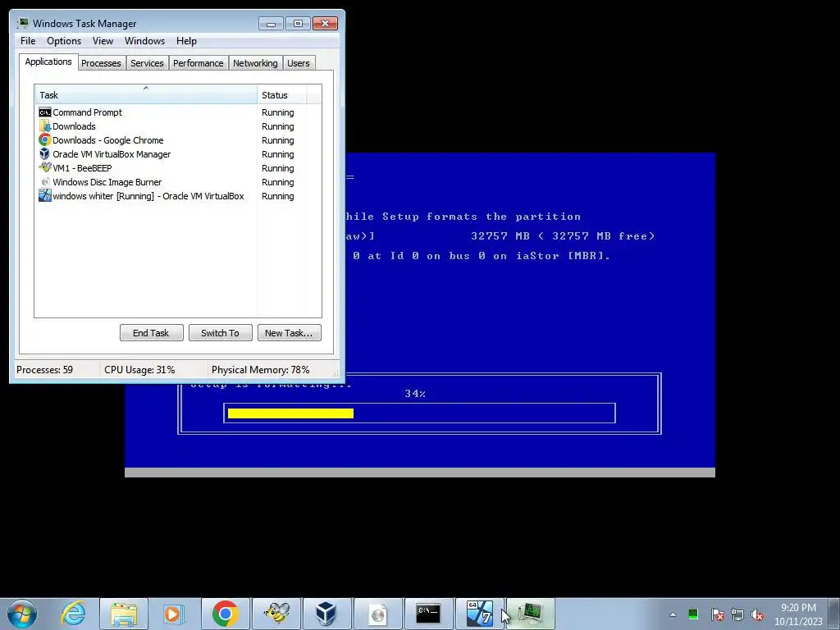Switch to the Networking tab
The width and height of the screenshot is (840, 630).
point(256,63)
